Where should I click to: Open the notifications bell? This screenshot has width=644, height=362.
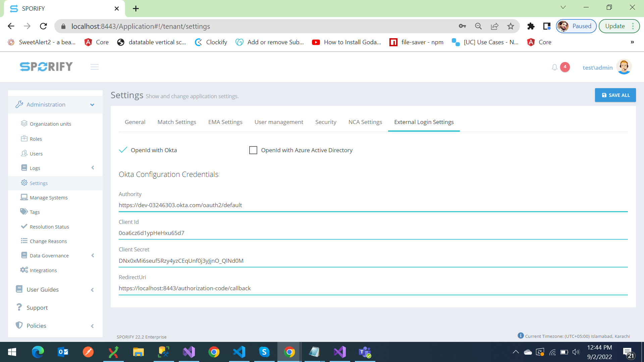554,67
